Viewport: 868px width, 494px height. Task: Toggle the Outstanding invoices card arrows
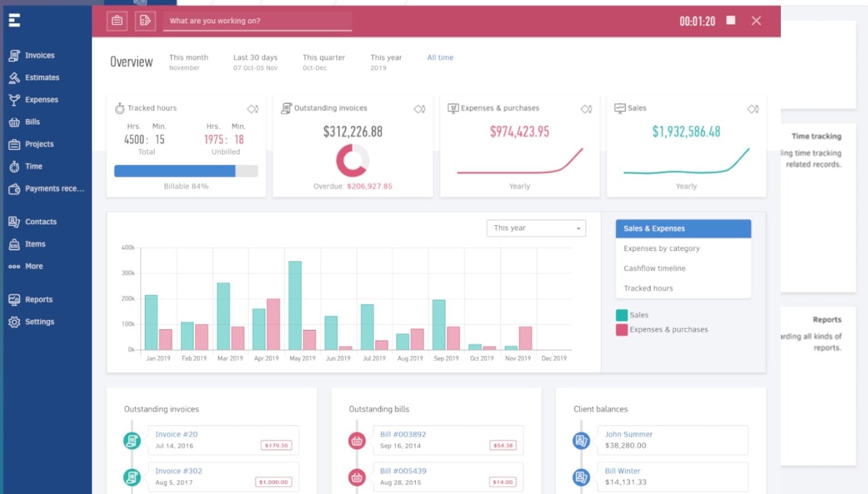(x=420, y=109)
